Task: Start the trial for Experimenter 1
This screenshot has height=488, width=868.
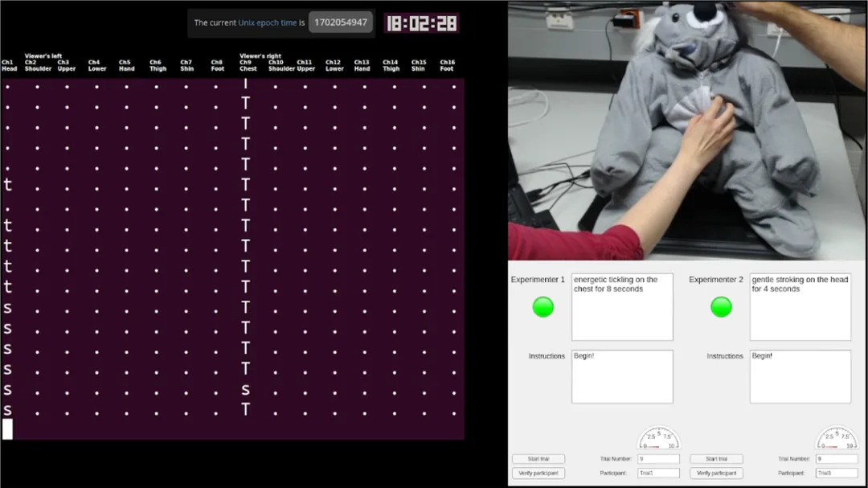Action: 538,458
